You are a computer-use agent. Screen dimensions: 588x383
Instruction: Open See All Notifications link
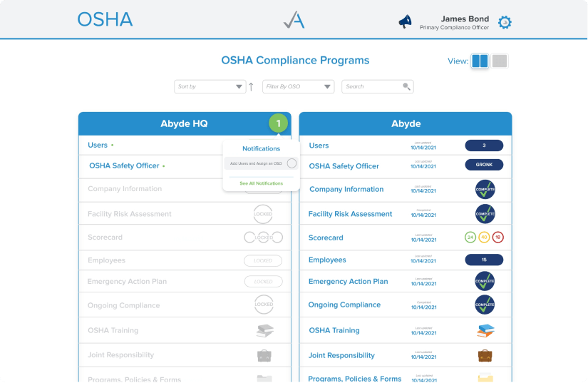click(x=262, y=183)
